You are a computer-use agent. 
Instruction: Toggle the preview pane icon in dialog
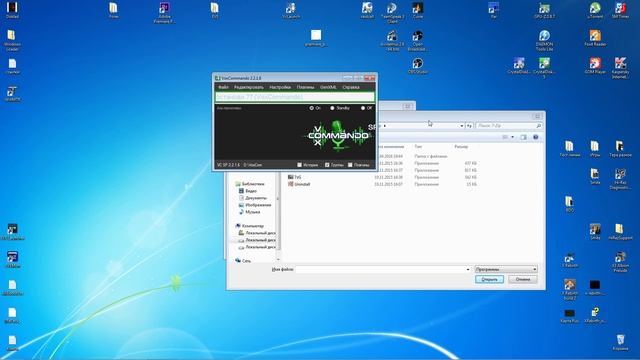524,137
